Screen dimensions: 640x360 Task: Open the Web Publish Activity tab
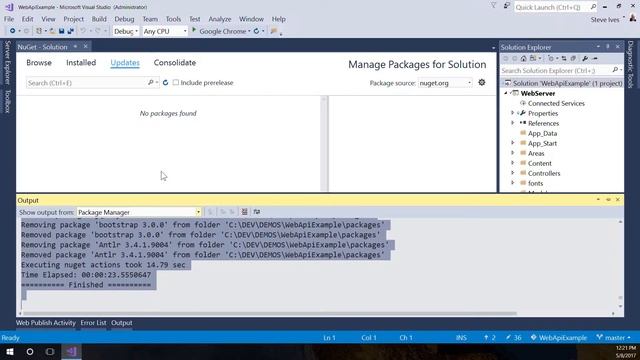click(x=46, y=323)
